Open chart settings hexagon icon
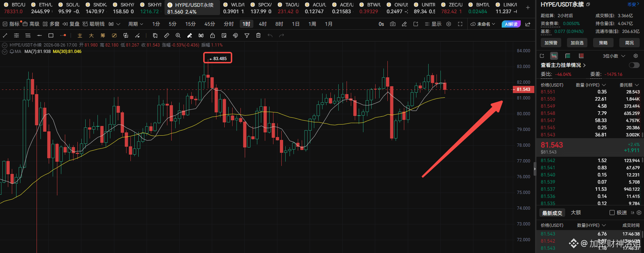The height and width of the screenshot is (253, 644). pos(449,24)
